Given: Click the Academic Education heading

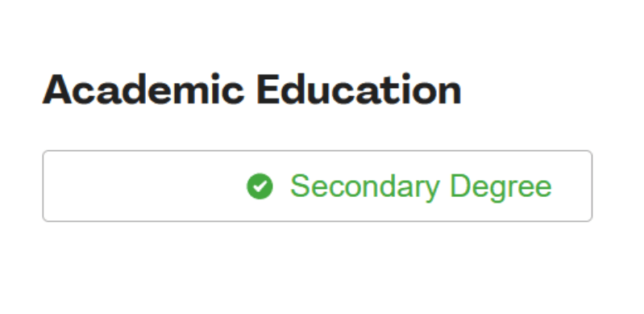Looking at the screenshot, I should (251, 90).
